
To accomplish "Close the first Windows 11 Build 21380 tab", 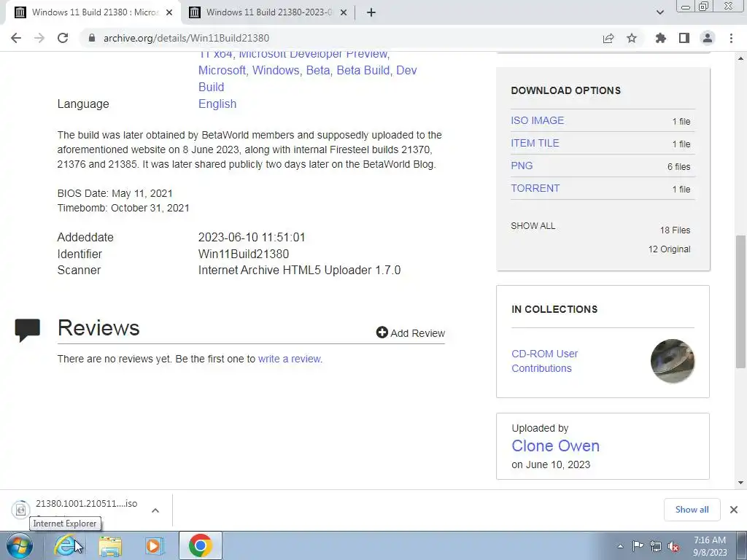I will point(169,13).
